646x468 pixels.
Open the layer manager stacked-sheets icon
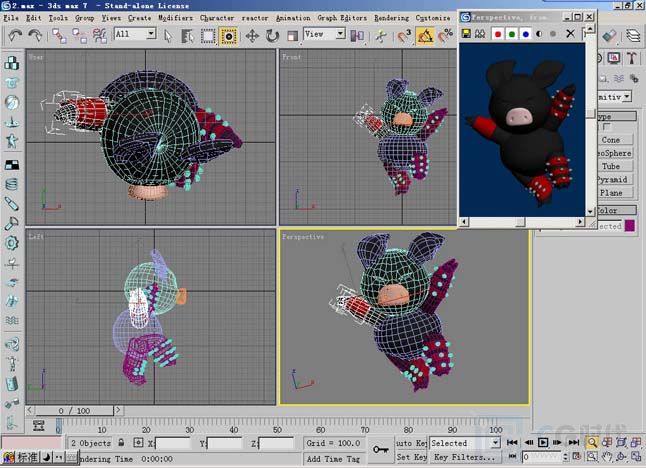[633, 35]
